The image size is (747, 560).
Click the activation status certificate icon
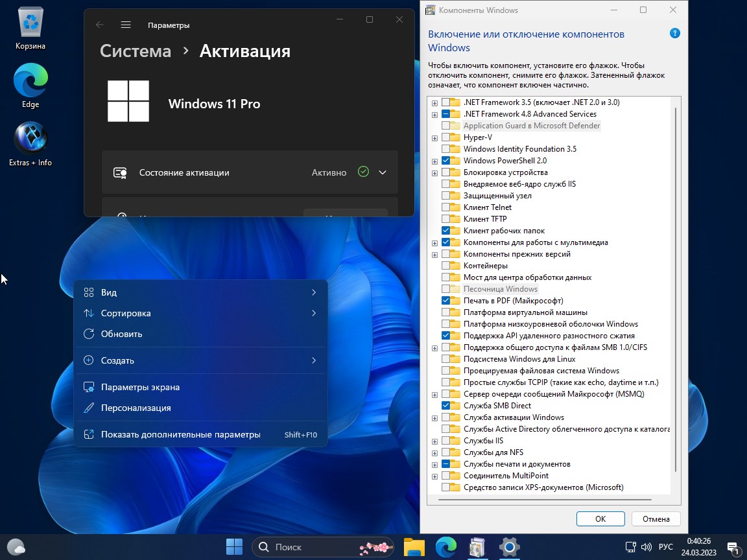click(x=120, y=173)
